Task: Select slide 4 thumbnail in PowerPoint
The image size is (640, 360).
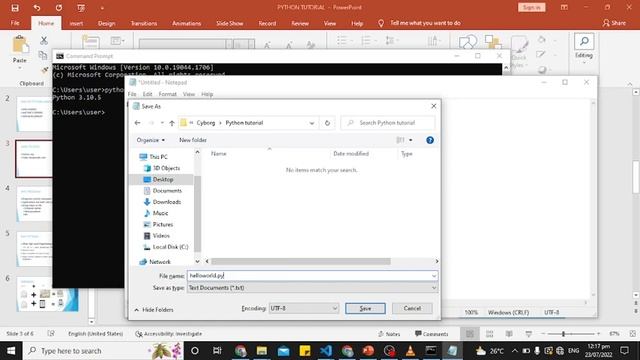Action: (35, 203)
